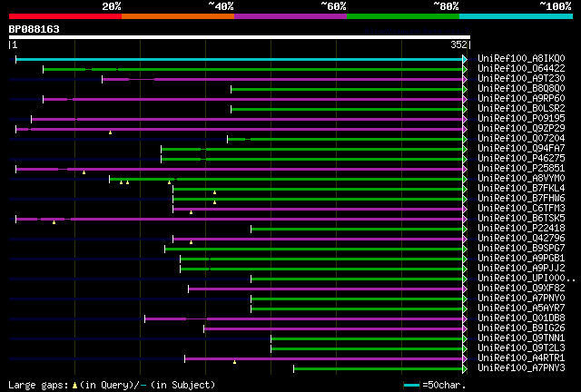Click the UniRef100_P46275 label
581x392 pixels.
[521, 159]
